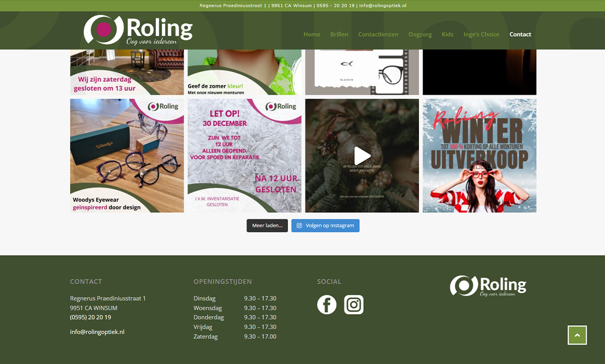Screen dimensions: 605x364
Task: Open Instagram profile via footer Instagram icon
Action: [x=354, y=305]
